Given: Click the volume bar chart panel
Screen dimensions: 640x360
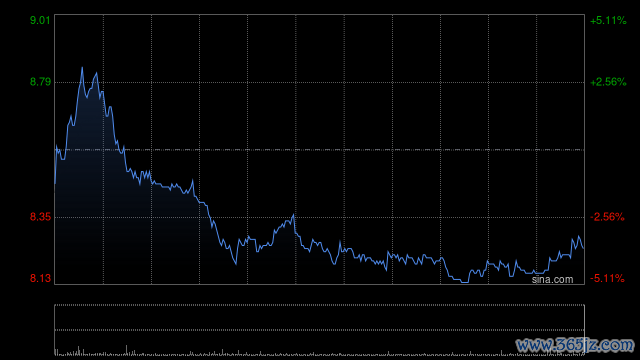Looking at the screenshot, I should (x=320, y=330).
